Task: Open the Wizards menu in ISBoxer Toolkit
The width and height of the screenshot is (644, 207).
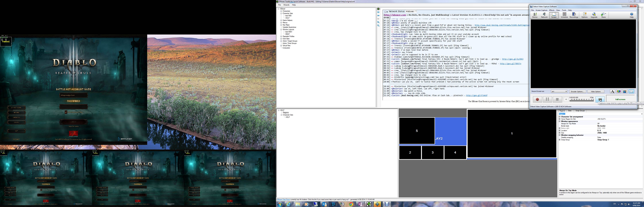Action: point(286,5)
